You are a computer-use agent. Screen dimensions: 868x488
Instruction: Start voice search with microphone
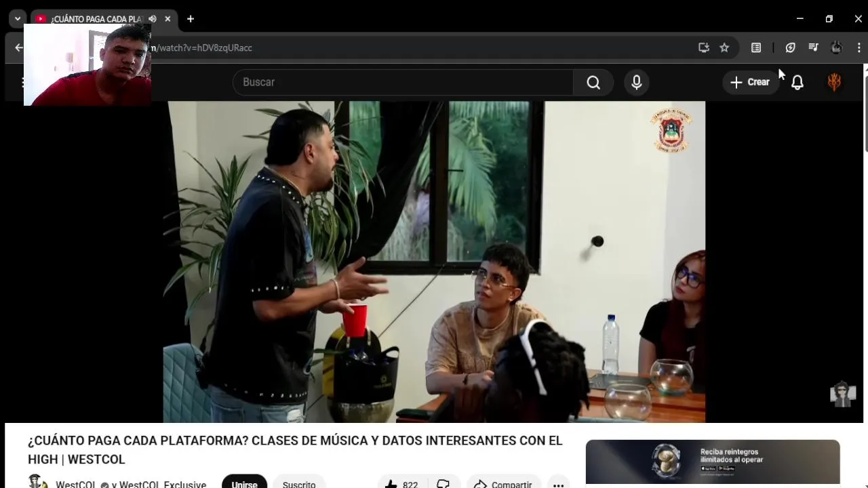coord(636,82)
